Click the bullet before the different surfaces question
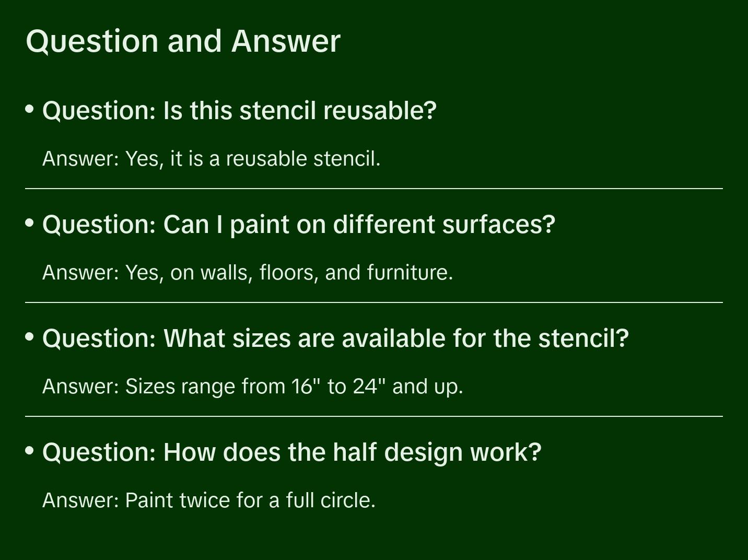 (30, 223)
